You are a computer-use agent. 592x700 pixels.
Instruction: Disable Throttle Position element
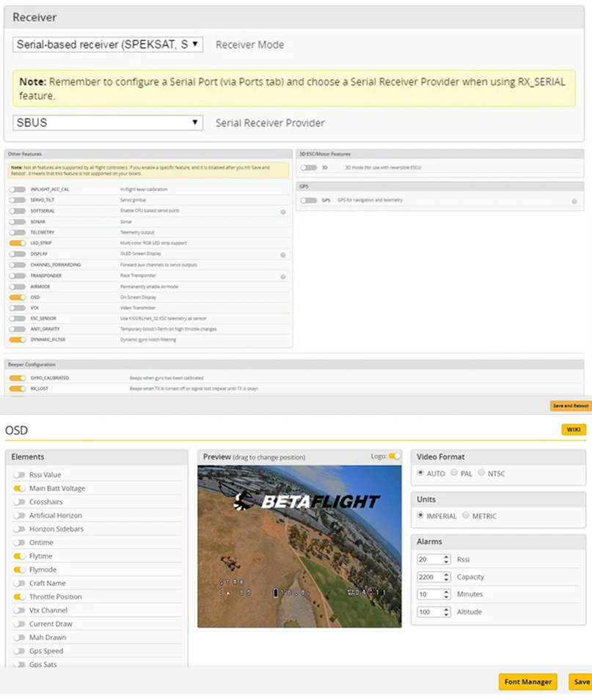coord(19,597)
